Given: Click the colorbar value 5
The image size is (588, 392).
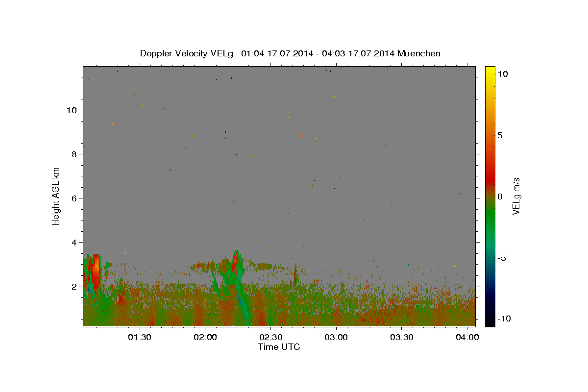Looking at the screenshot, I should point(501,135).
